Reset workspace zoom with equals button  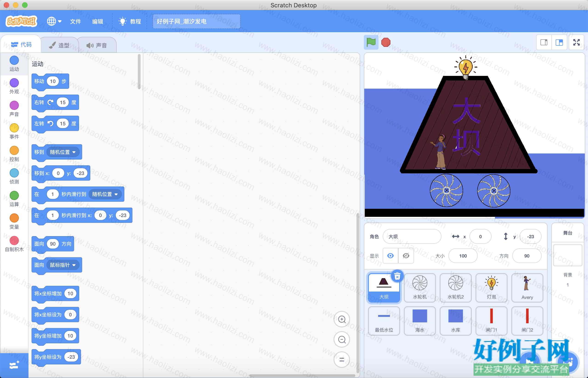pyautogui.click(x=342, y=360)
